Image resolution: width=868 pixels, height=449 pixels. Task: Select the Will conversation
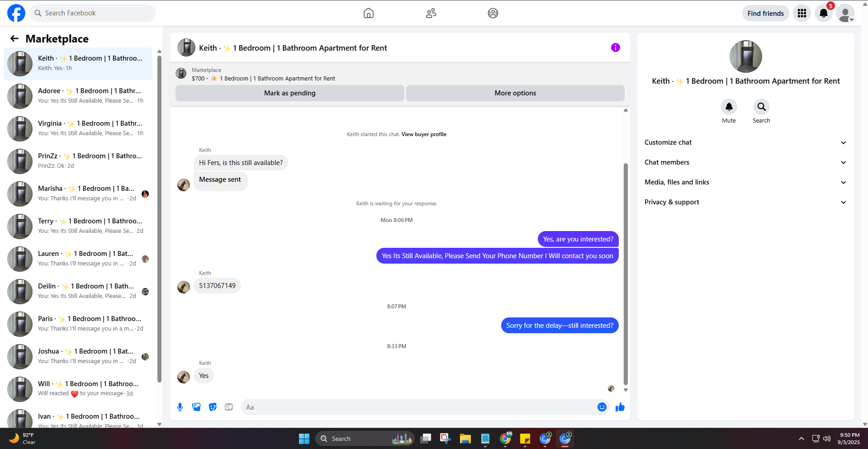point(78,389)
